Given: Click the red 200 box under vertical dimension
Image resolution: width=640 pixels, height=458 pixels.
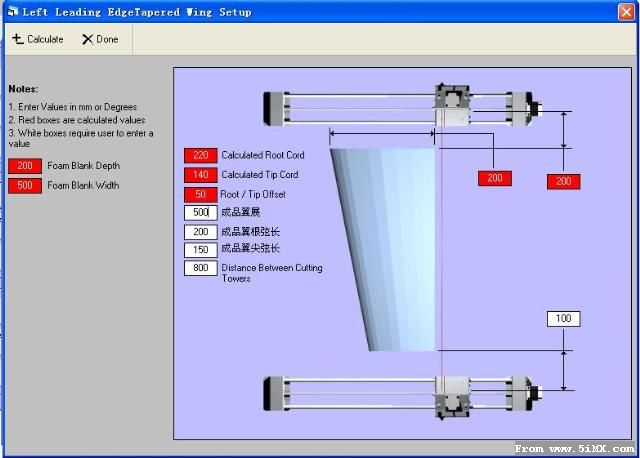Looking at the screenshot, I should pyautogui.click(x=563, y=181).
